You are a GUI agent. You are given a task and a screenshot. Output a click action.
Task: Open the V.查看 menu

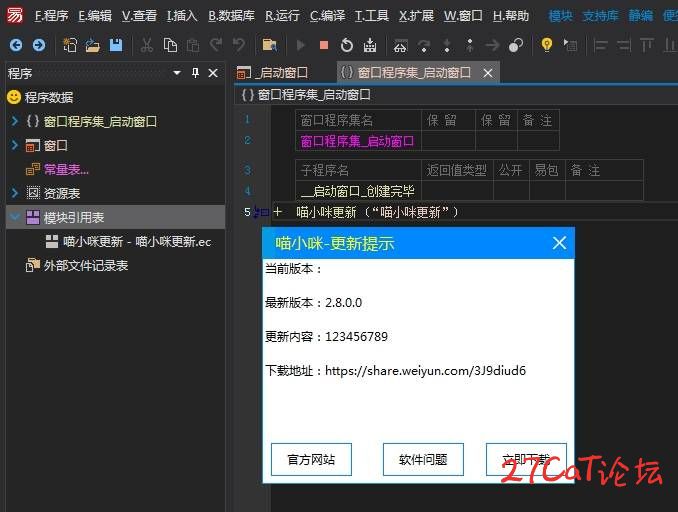[x=139, y=16]
